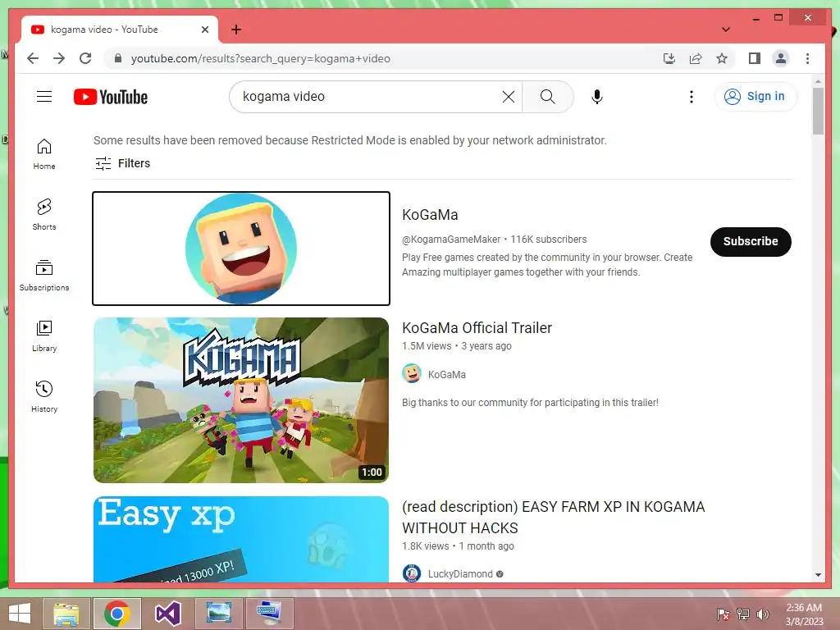Open KoGaMa Official Trailer title

click(x=477, y=328)
